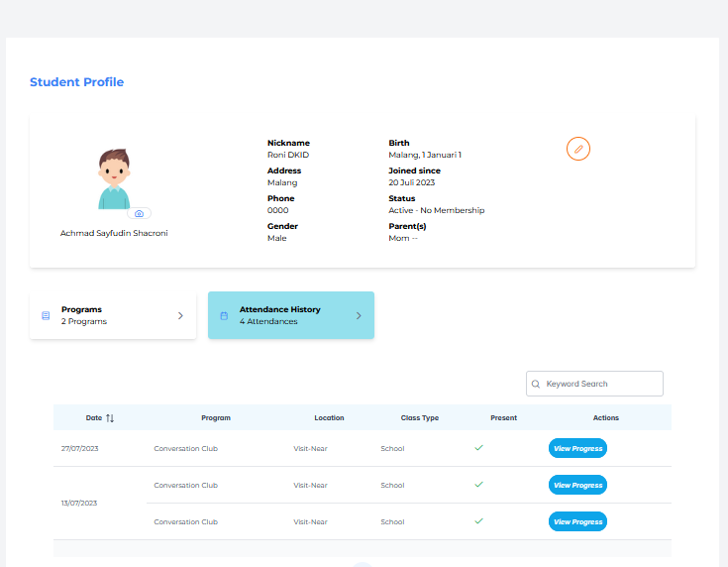Expand the Programs card chevron
This screenshot has height=567, width=728.
tap(180, 315)
